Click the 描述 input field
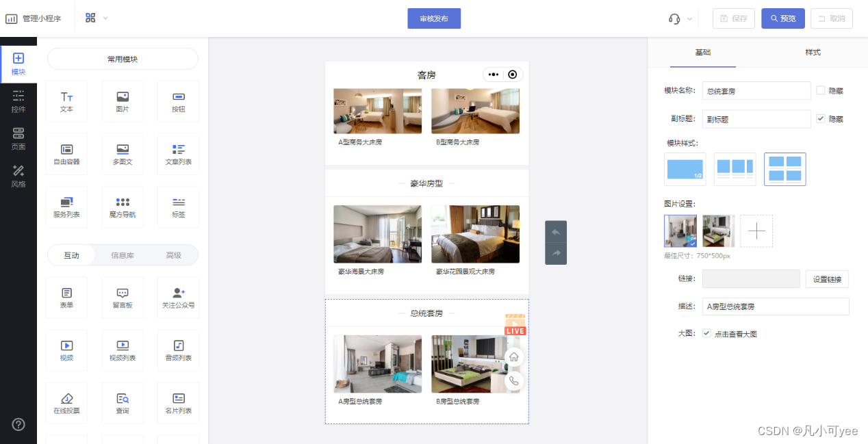 coord(776,306)
